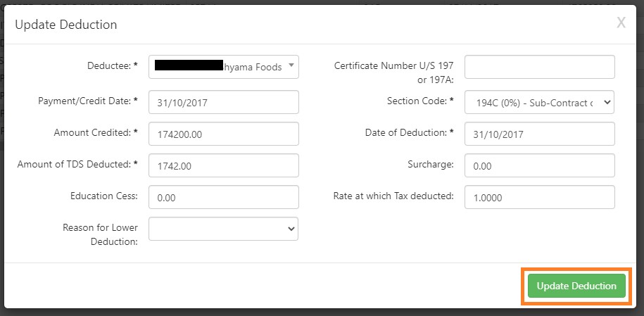Click the Reason for Lower Deduction label
The image size is (644, 316).
click(x=100, y=234)
